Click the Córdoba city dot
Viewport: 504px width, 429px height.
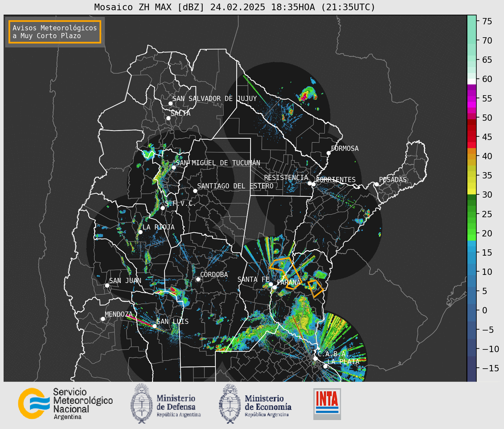[198, 279]
